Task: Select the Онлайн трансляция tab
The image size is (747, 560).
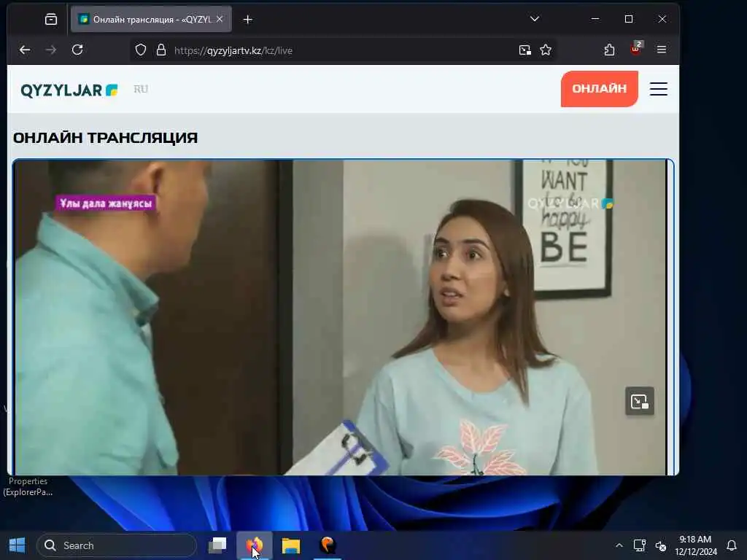Action: 151,19
